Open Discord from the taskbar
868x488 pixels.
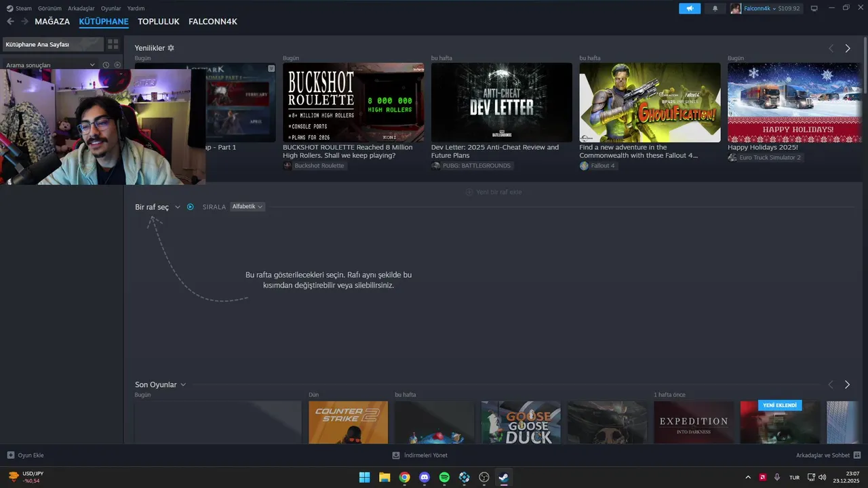425,477
